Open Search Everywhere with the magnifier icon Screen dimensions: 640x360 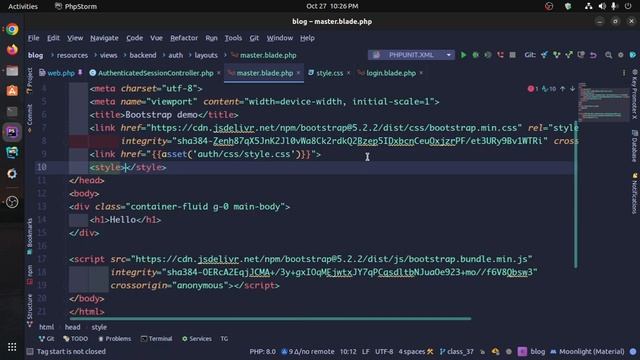click(609, 55)
